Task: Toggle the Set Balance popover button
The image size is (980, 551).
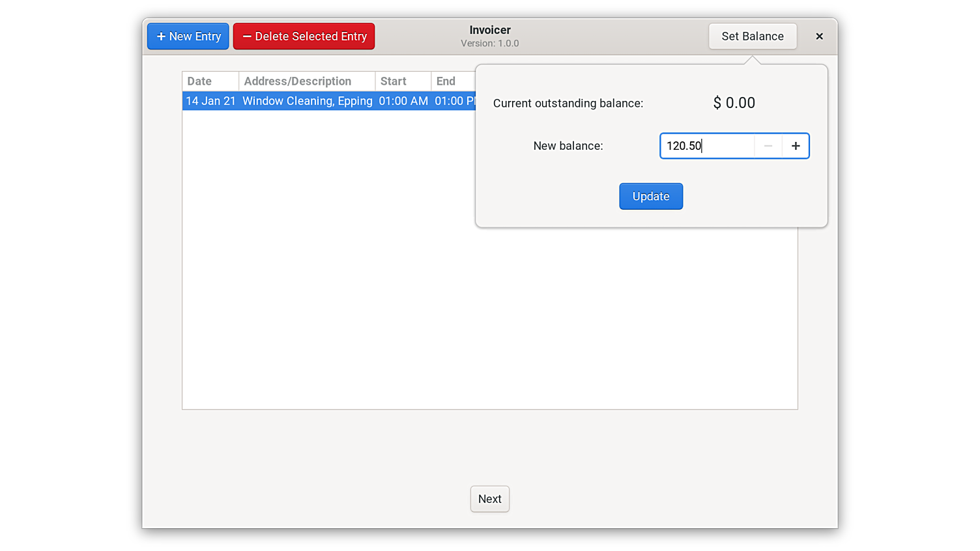Action: (752, 36)
